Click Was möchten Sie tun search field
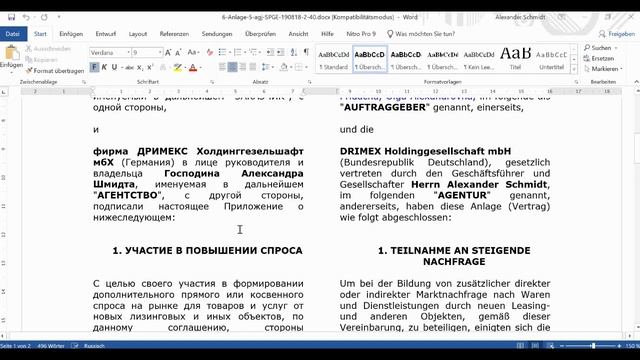Image resolution: width=640 pixels, height=360 pixels. (x=421, y=34)
